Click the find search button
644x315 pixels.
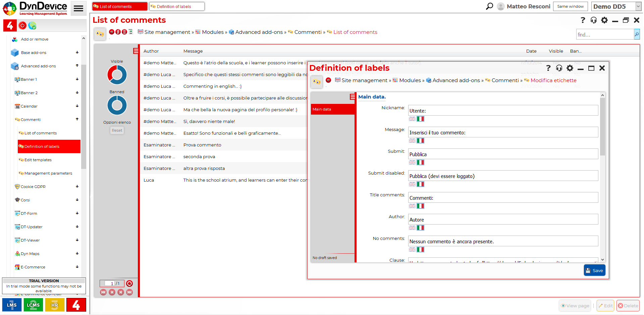[x=637, y=34]
